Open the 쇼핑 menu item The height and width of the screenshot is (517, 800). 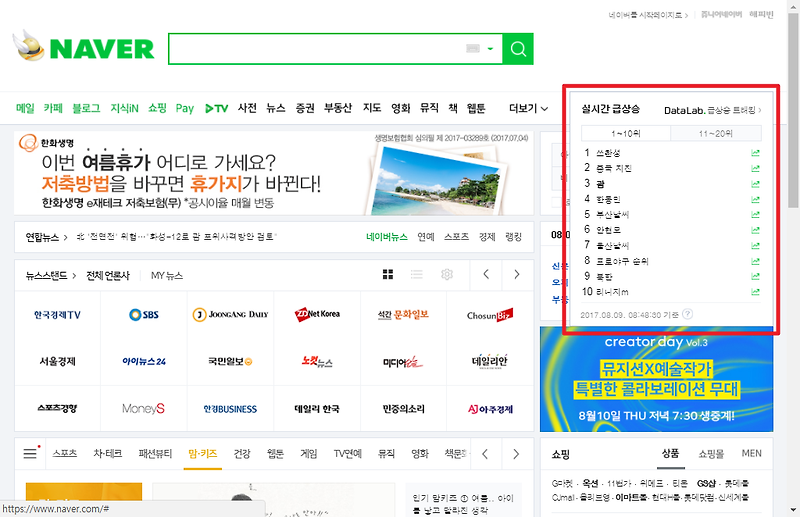pos(158,108)
